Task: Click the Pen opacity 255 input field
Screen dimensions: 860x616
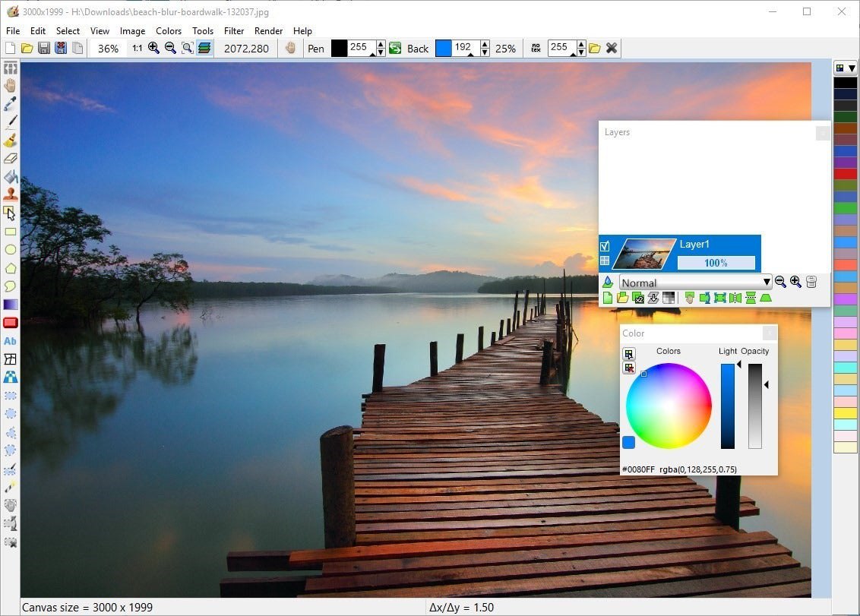Action: pos(362,49)
